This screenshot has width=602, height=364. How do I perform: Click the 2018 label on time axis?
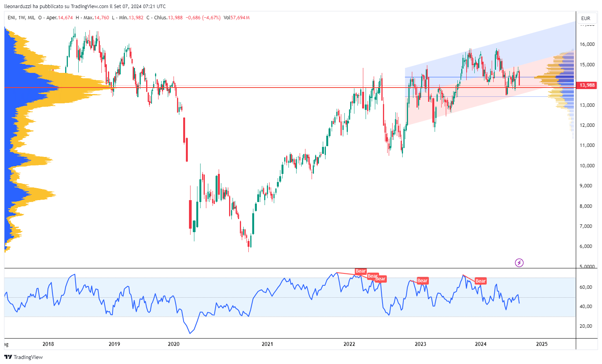point(48,344)
